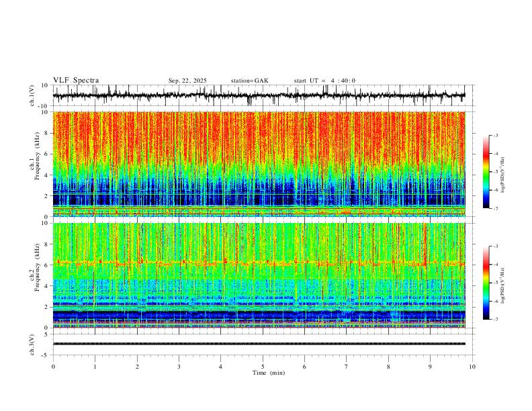Screen dimensions: 532x411
Task: Click the upper colorbar 'log(PSD)' label
Action: point(503,175)
